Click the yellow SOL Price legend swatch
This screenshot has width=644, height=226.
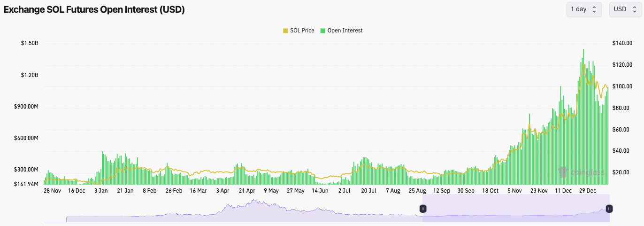pyautogui.click(x=285, y=31)
